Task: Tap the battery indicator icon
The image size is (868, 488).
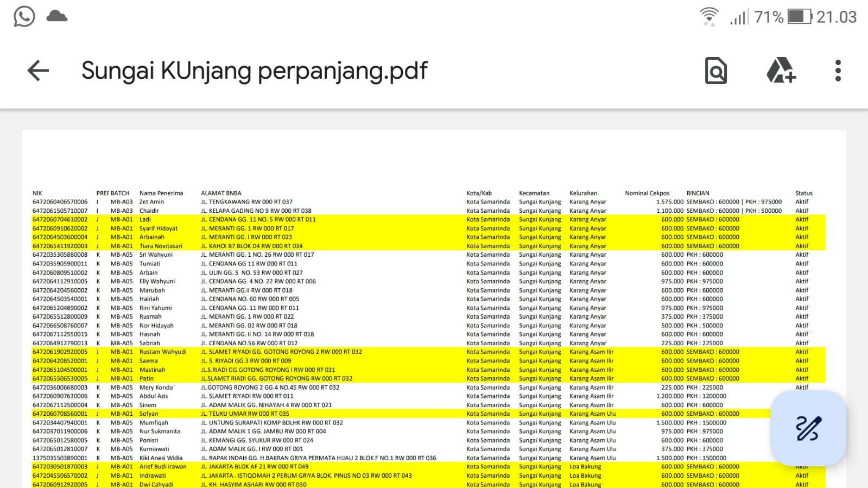Action: pos(800,16)
